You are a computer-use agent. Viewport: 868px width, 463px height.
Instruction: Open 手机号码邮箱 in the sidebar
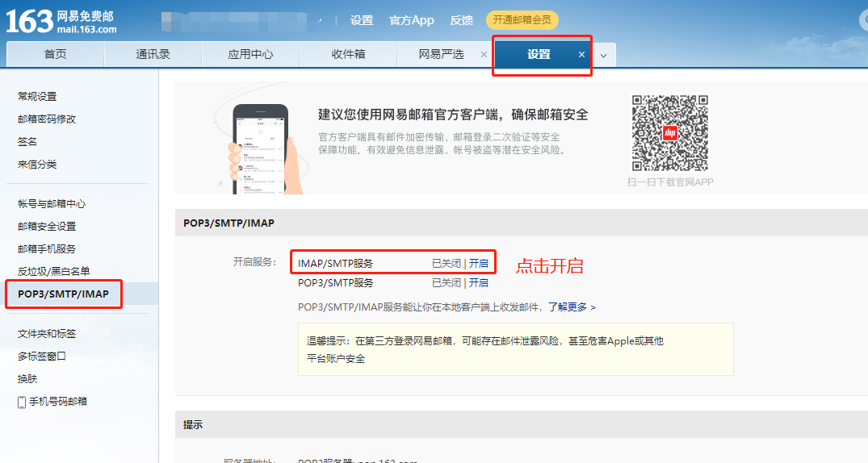click(58, 402)
